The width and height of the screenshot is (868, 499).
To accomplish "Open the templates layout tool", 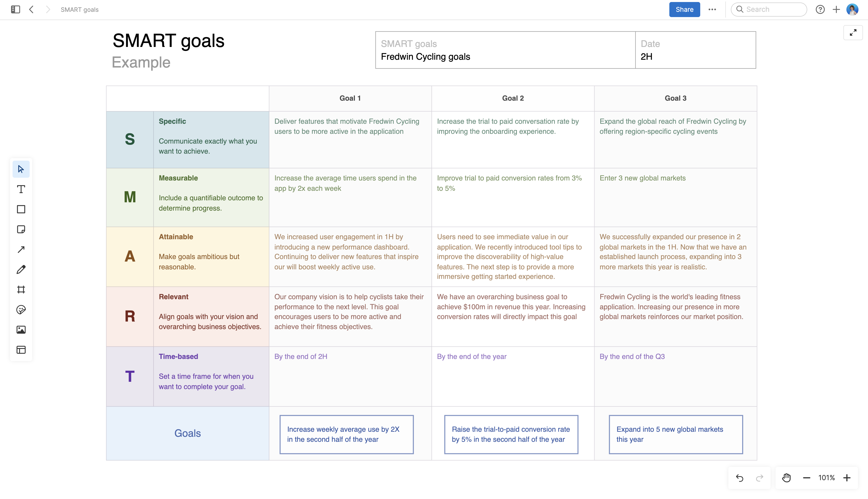I will pyautogui.click(x=21, y=350).
